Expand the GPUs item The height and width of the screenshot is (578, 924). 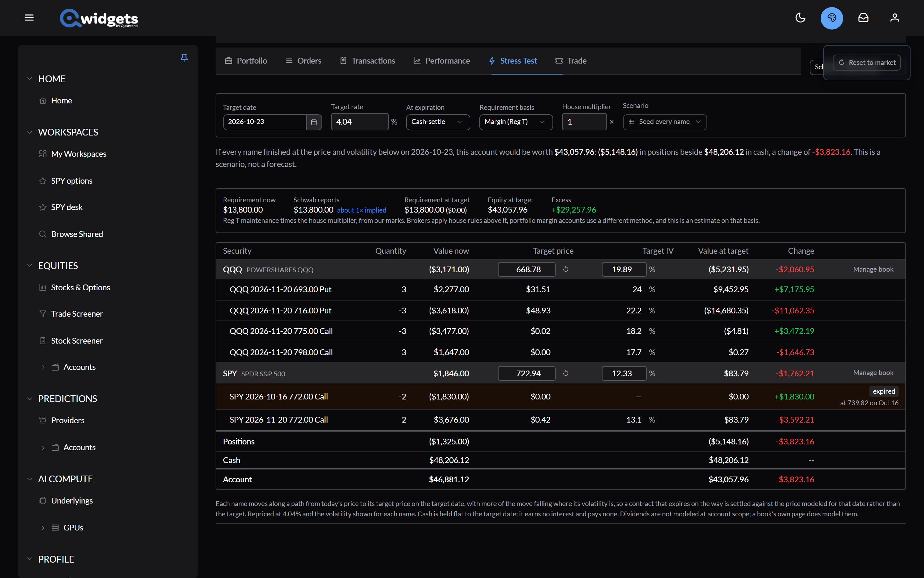click(43, 528)
